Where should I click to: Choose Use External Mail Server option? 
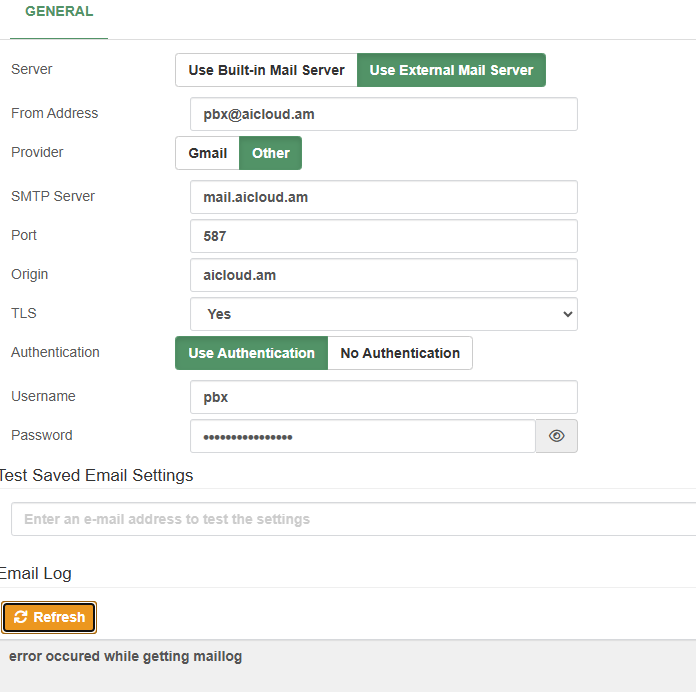[451, 70]
